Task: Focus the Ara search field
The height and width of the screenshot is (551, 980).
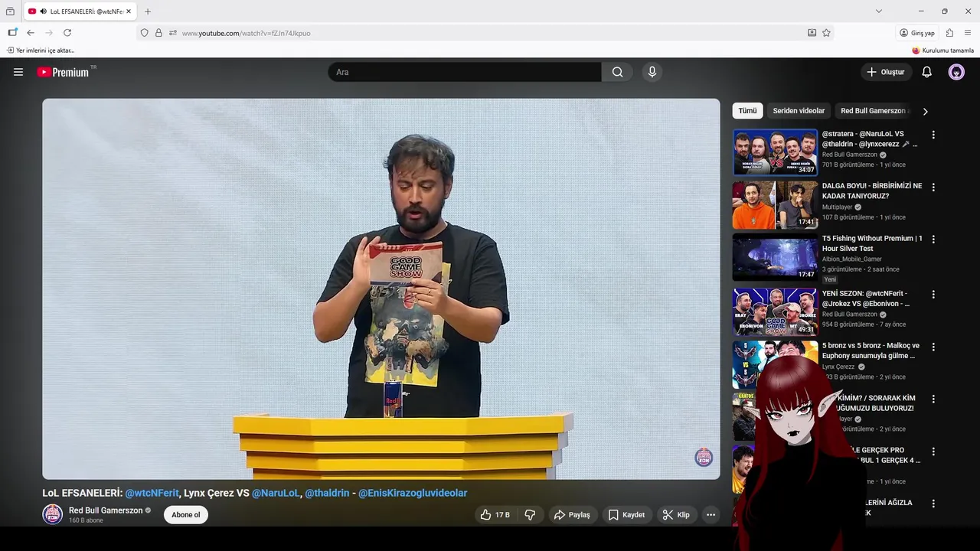Action: [x=465, y=72]
